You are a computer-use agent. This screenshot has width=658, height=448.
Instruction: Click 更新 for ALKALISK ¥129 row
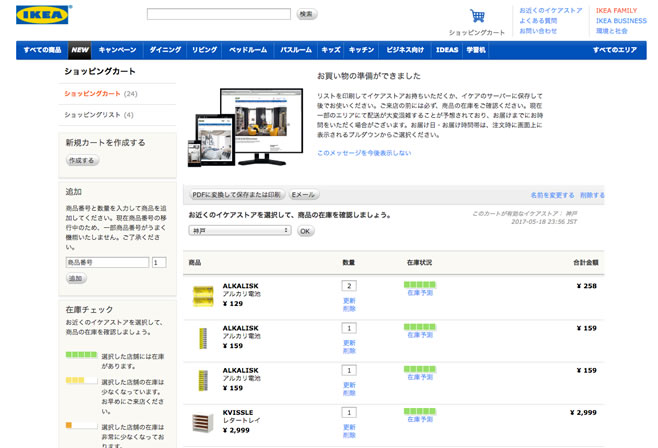click(349, 301)
